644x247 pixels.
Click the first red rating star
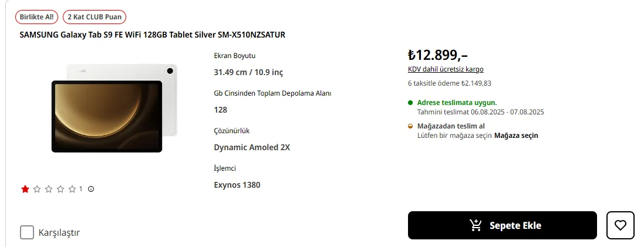pos(25,189)
